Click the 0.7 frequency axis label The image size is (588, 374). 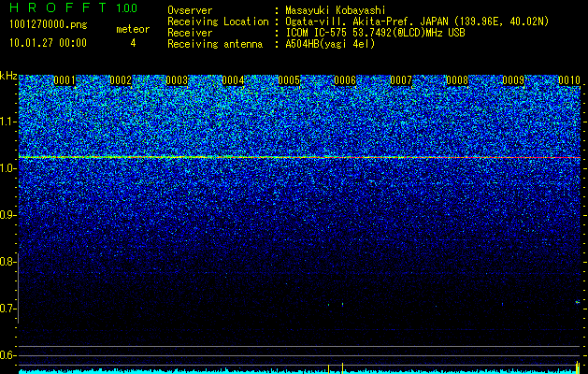(x=7, y=309)
